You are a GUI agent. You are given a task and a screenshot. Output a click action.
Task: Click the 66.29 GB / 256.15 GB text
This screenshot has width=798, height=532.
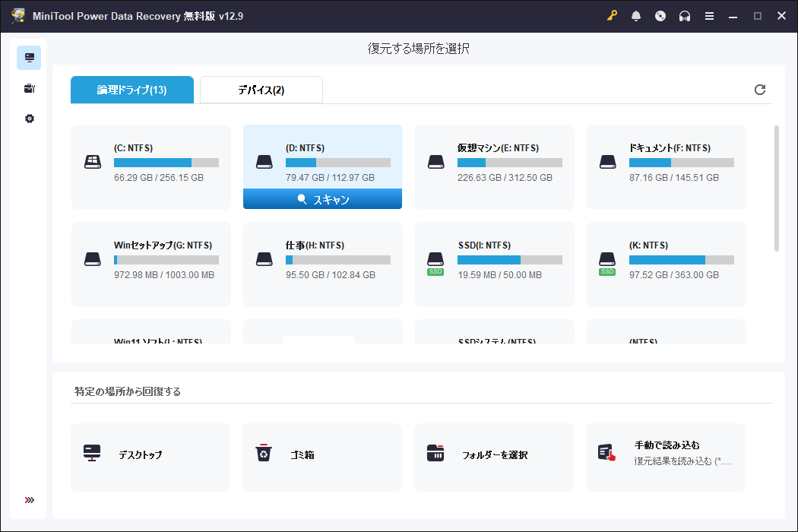[159, 178]
